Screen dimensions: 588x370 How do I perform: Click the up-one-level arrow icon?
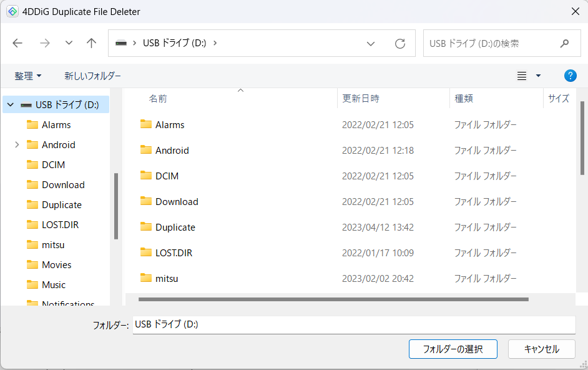coord(92,43)
